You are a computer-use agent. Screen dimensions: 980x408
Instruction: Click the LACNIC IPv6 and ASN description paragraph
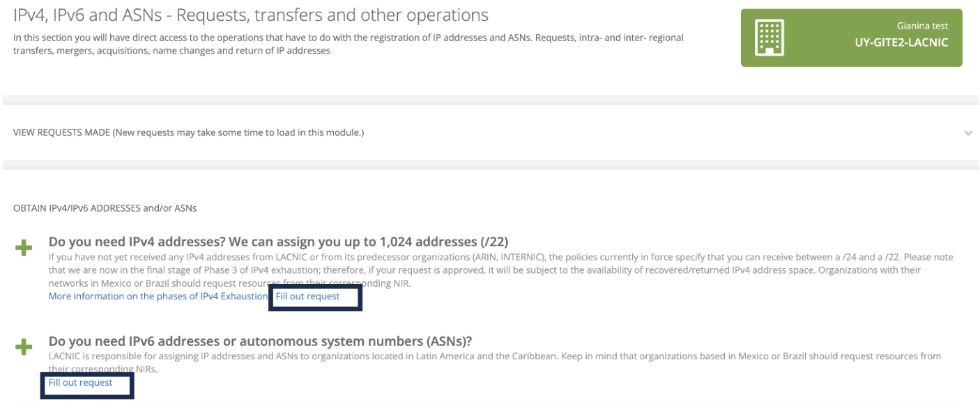[488, 356]
